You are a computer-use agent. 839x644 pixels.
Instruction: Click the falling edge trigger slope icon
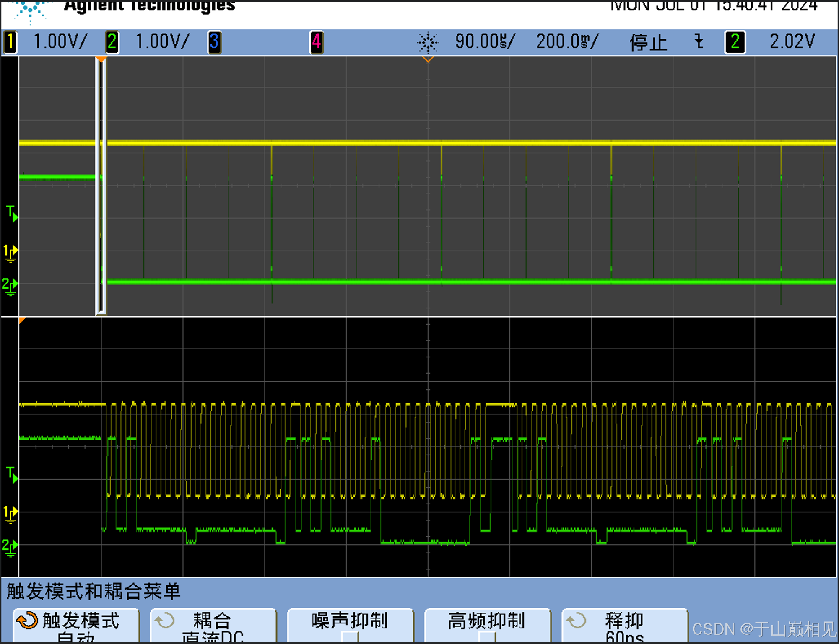click(699, 41)
